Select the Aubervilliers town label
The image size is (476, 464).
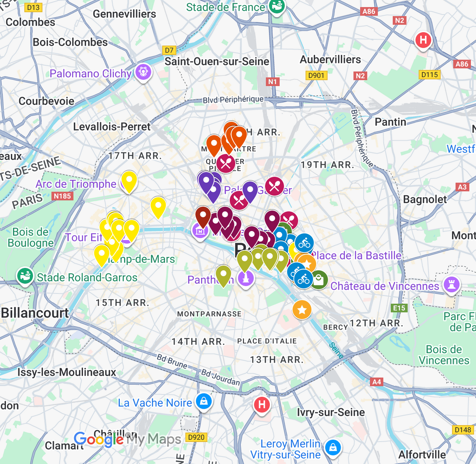(x=330, y=60)
